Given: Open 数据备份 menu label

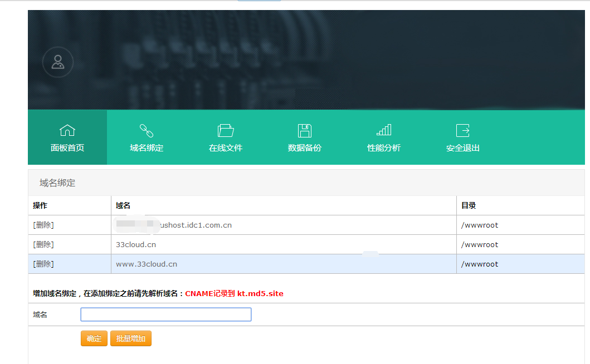Looking at the screenshot, I should pyautogui.click(x=305, y=148).
